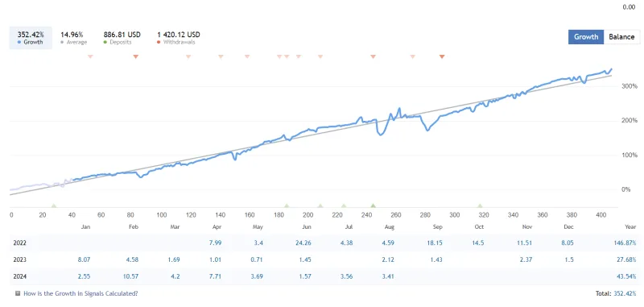644x307 pixels.
Task: Click the 2022 Sep value 18.15
Action: pyautogui.click(x=434, y=243)
